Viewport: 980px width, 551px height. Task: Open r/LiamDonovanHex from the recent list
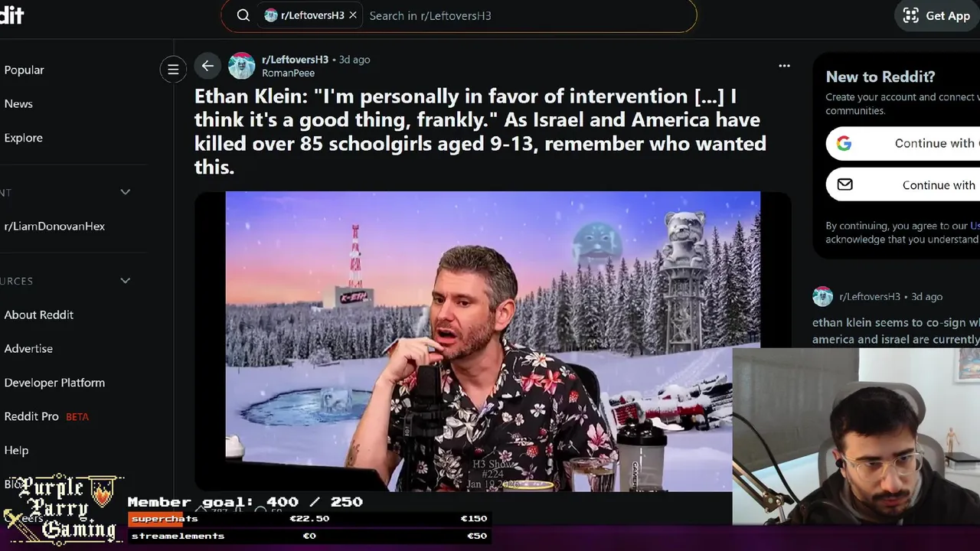click(x=54, y=227)
